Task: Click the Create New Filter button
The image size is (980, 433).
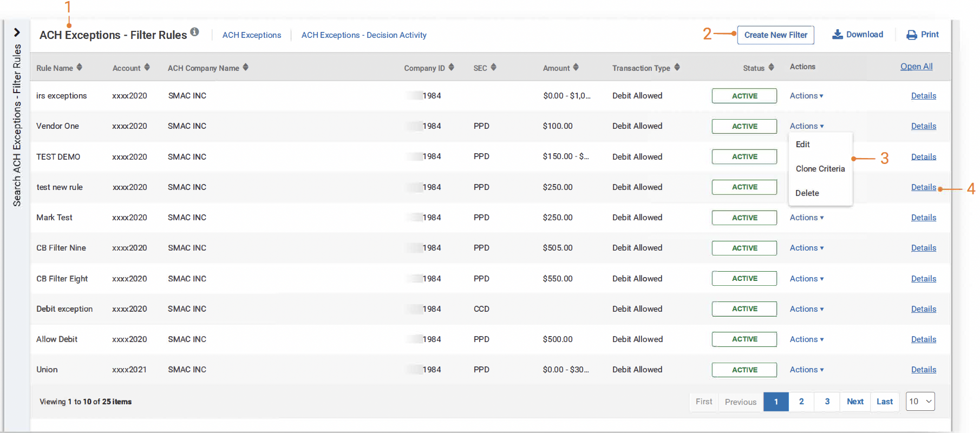Action: coord(775,35)
